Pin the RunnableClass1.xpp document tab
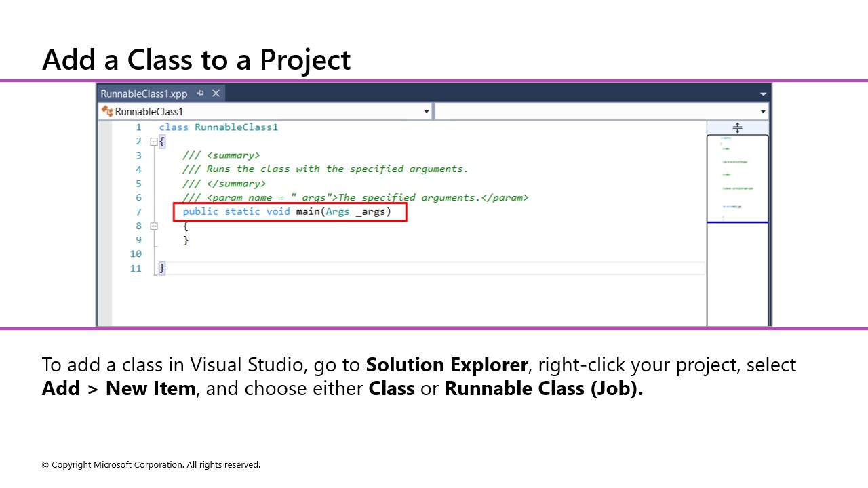Viewport: 868px width, 488px height. (200, 93)
